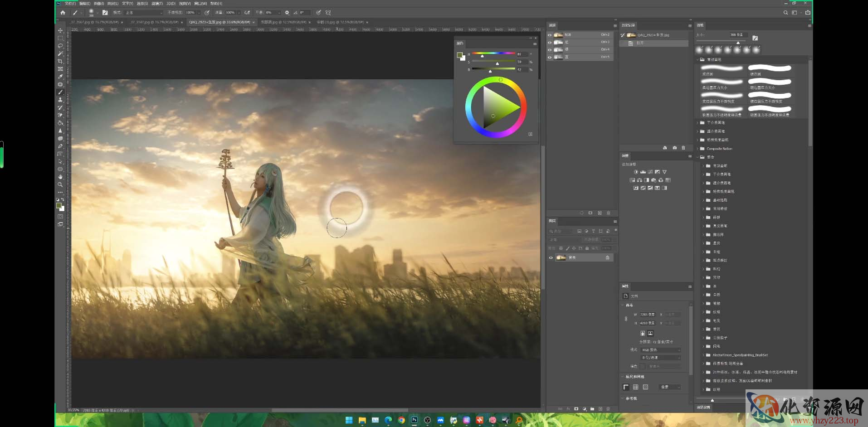Select the Crop tool
This screenshot has height=427, width=868.
coord(60,61)
